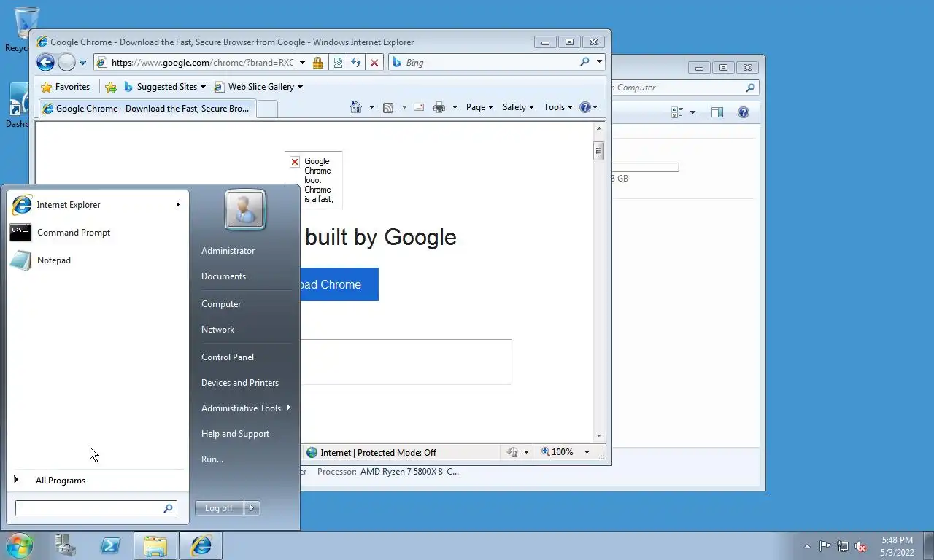Click the user account picture
This screenshot has height=560, width=934.
pyautogui.click(x=245, y=209)
